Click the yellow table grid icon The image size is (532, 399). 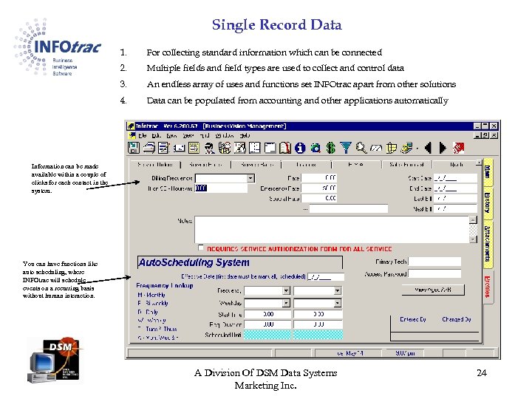[392, 148]
